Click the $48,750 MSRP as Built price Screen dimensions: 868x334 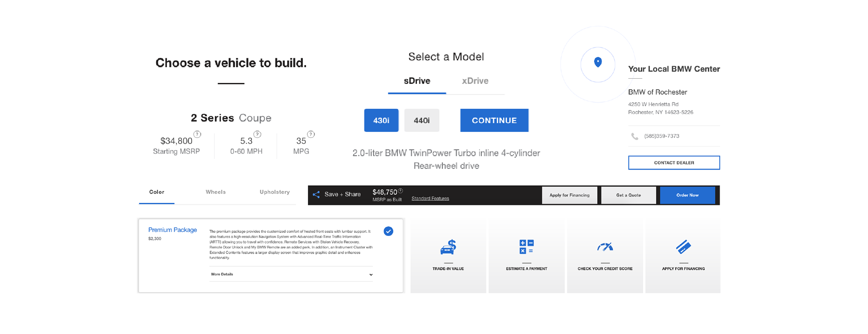click(385, 193)
